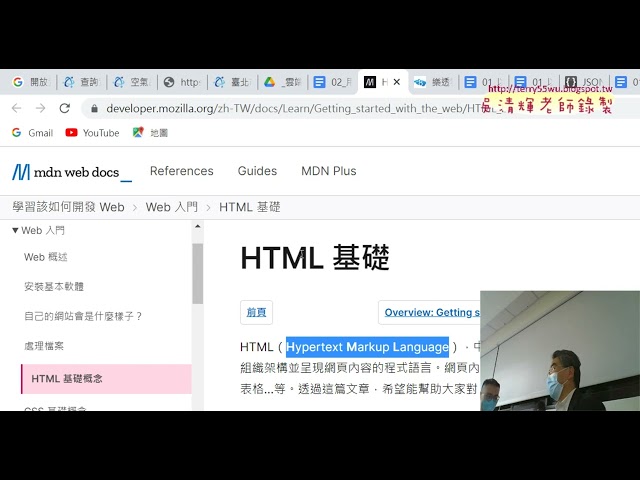Switch to the http tab with globe icon
Screen dimensions: 640x480
pyautogui.click(x=182, y=82)
